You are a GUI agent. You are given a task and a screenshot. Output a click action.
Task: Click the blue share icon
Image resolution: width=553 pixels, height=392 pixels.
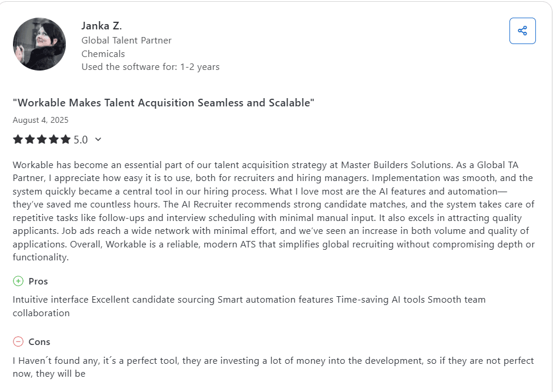pyautogui.click(x=522, y=31)
